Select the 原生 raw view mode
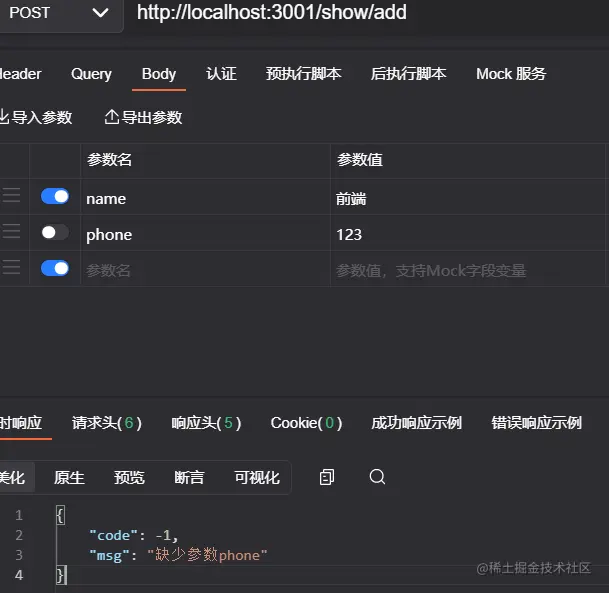609x593 pixels. point(69,477)
